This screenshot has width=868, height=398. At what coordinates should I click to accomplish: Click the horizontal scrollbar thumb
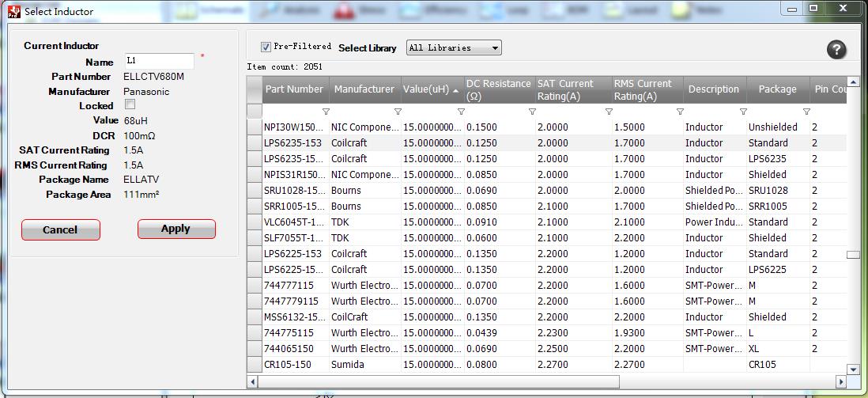[439, 381]
